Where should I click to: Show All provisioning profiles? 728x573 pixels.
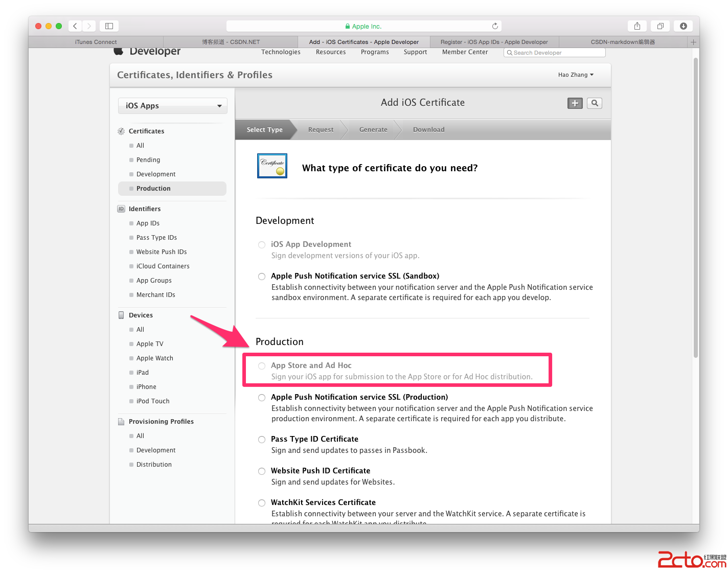point(141,436)
